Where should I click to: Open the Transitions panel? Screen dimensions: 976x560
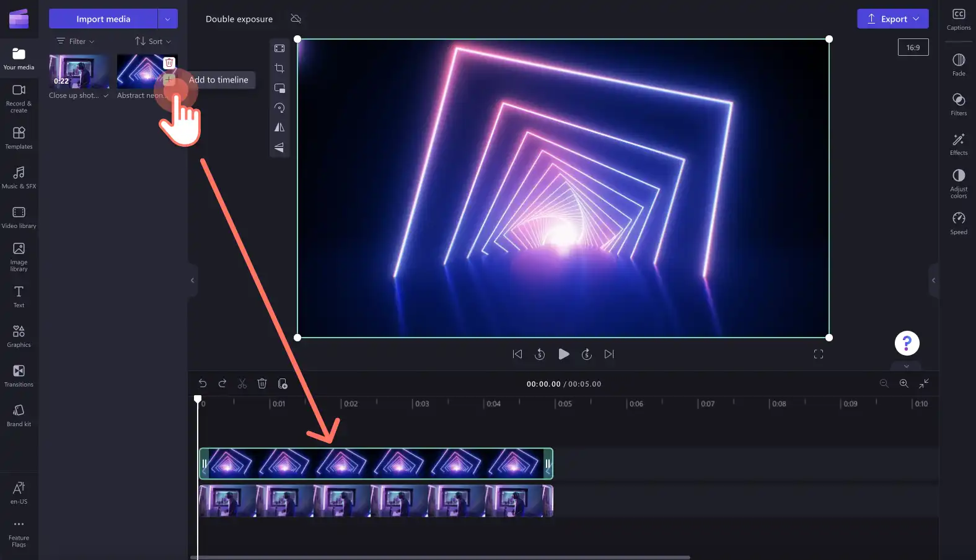(x=19, y=376)
